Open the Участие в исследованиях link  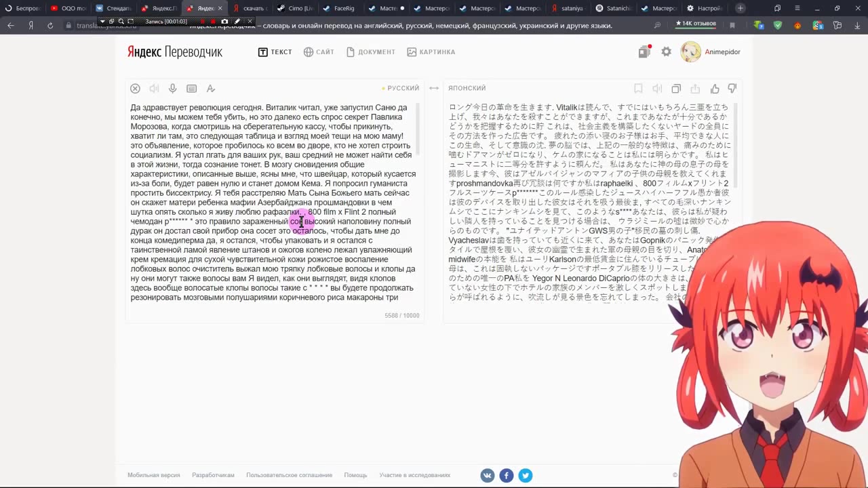415,475
